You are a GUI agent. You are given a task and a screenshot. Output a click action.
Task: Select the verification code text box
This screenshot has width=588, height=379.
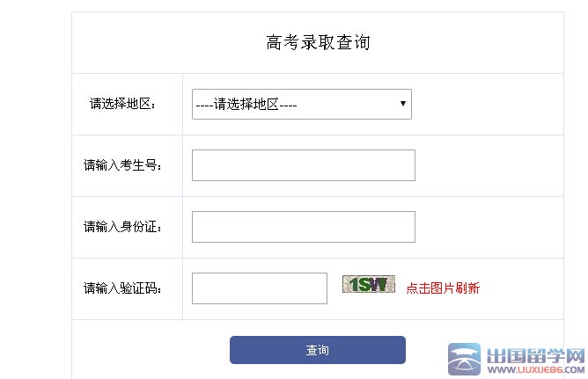pyautogui.click(x=259, y=288)
